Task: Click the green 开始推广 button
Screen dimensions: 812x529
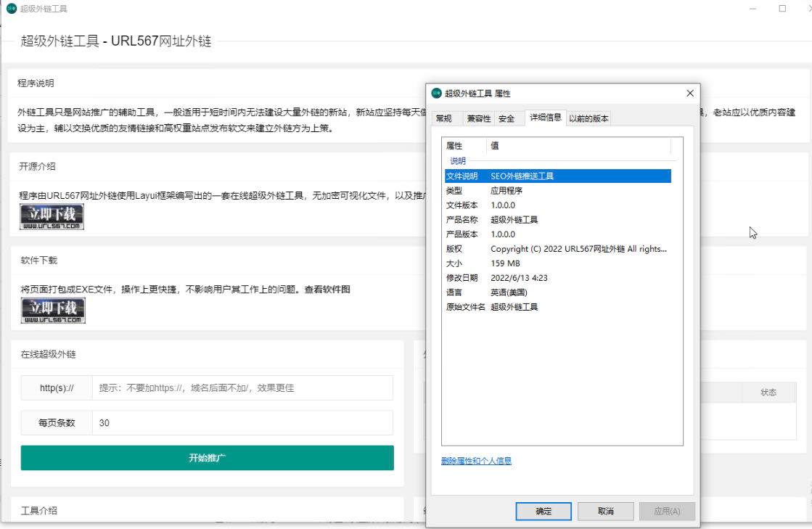Action: pyautogui.click(x=208, y=458)
